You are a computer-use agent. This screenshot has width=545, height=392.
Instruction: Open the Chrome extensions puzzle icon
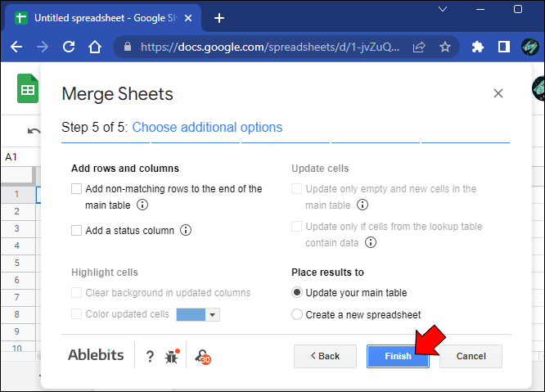coord(479,47)
